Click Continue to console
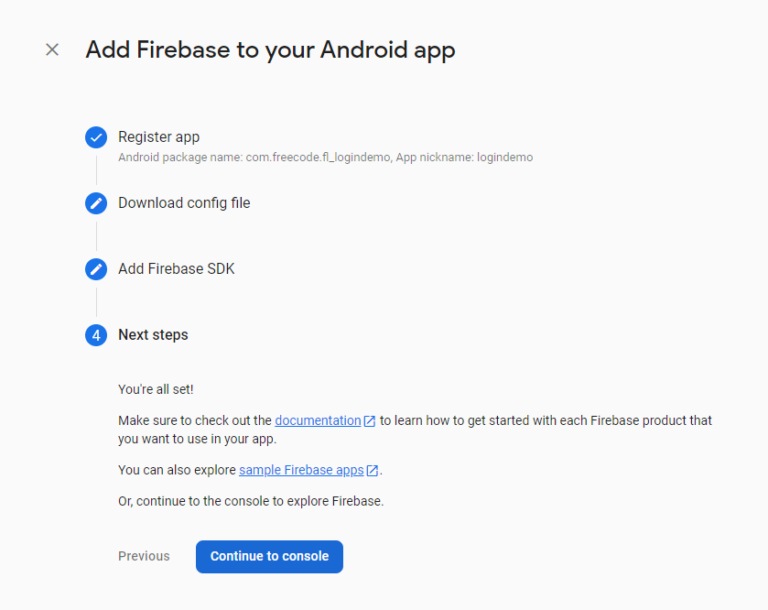 (269, 557)
